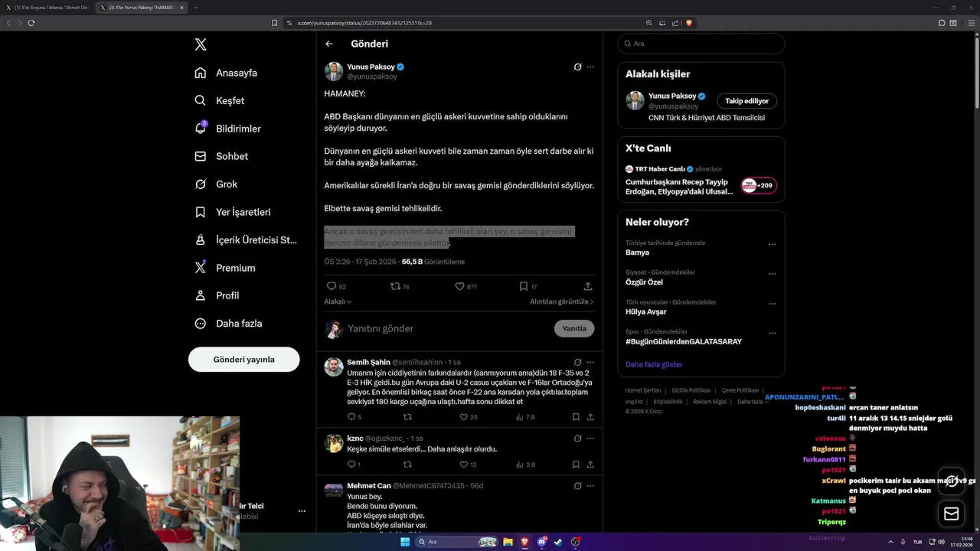Click Hizmet Şartları footer link
The image size is (980, 551).
pyautogui.click(x=643, y=390)
